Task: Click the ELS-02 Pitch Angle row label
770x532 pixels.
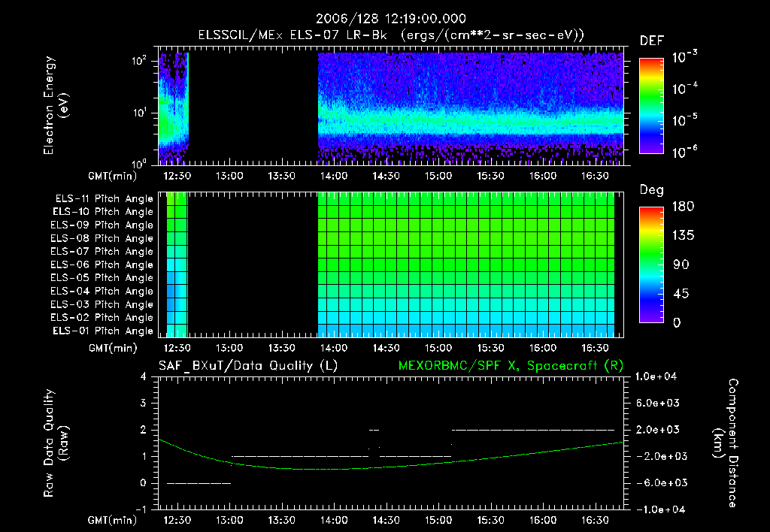Action: tap(102, 318)
